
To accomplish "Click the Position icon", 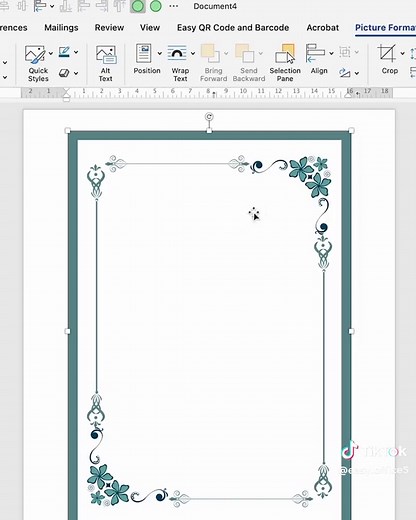I will pyautogui.click(x=144, y=53).
